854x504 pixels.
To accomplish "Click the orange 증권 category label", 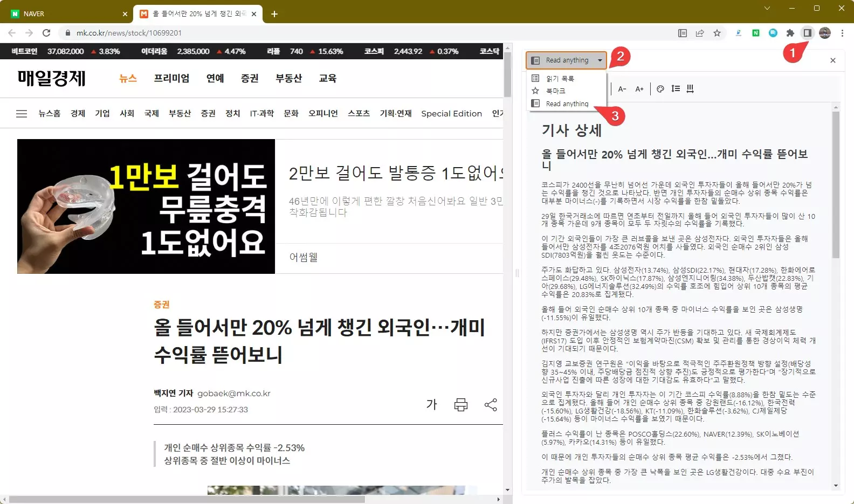I will 162,305.
